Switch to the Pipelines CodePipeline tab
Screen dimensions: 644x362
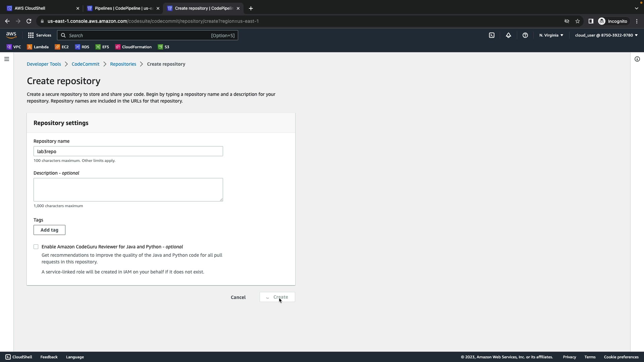pos(121,8)
